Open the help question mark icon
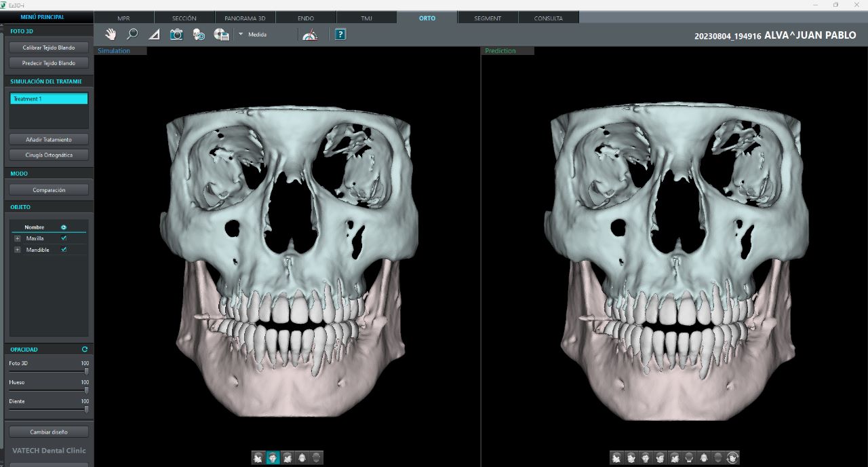This screenshot has width=868, height=467. click(x=340, y=34)
